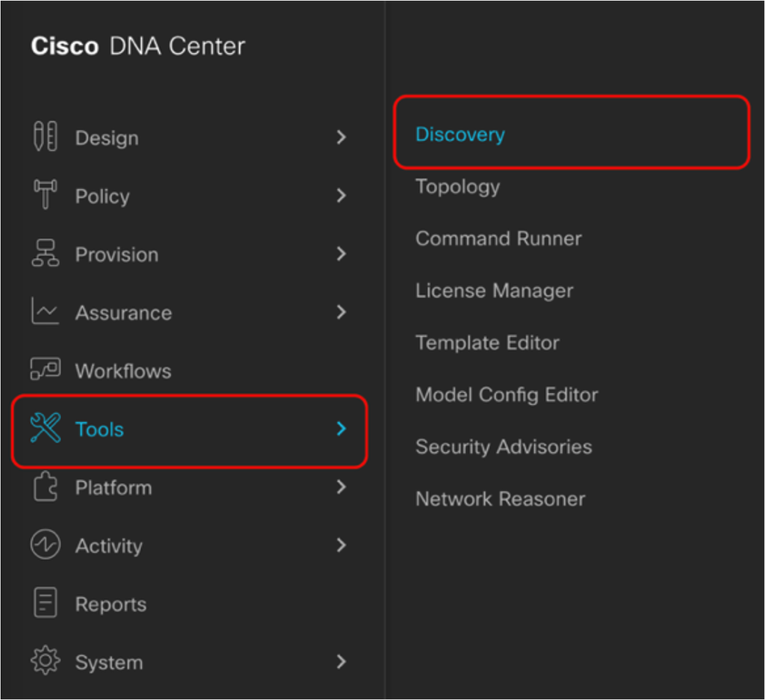Expand the Design submenu chevron
The height and width of the screenshot is (700, 765).
click(342, 137)
